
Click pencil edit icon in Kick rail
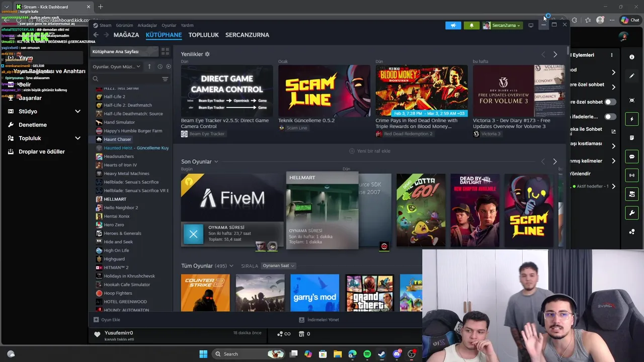(x=632, y=76)
